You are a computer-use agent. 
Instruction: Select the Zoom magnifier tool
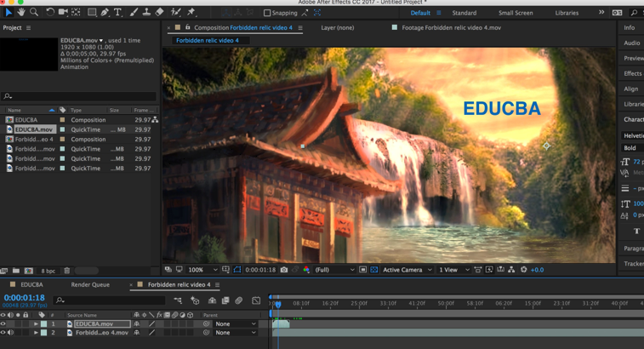[34, 12]
